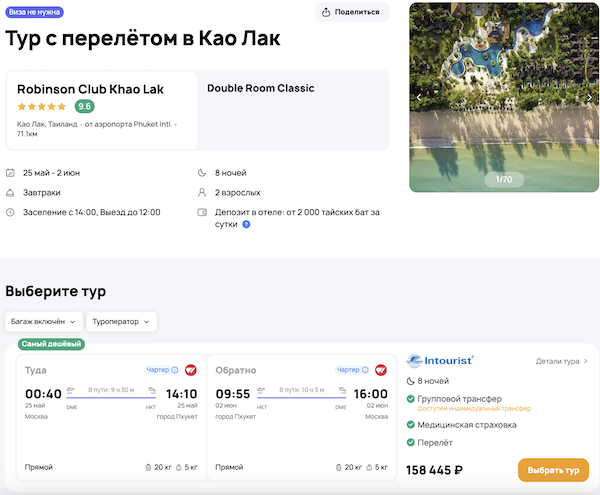Screen dimensions: 600x495
Task: Expand Детали тура details
Action: (x=561, y=361)
